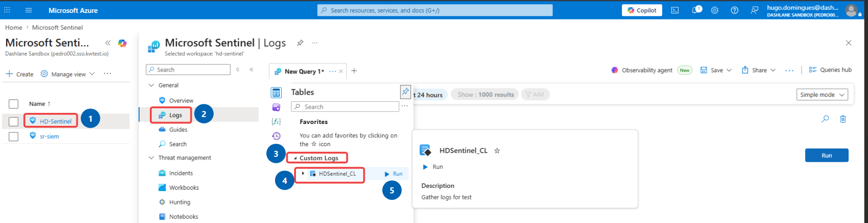Screen dimensions: 868x223
Task: Pin the Tables pane
Action: [405, 92]
